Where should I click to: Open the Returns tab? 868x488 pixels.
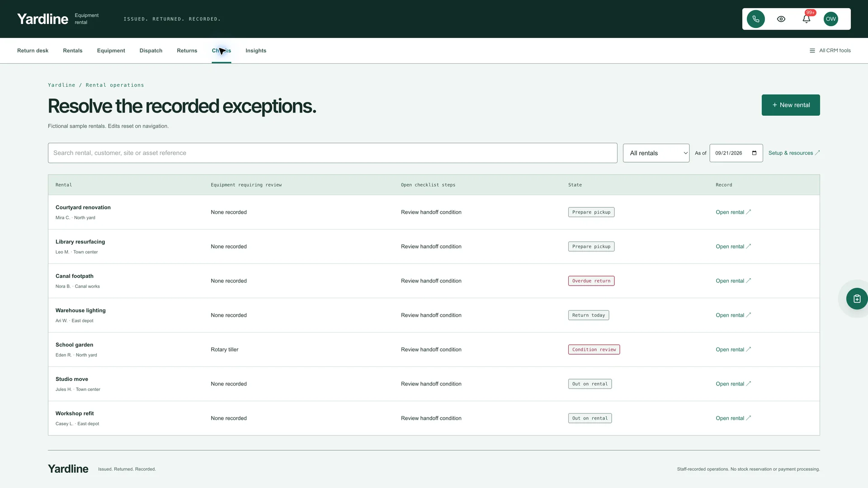pos(187,51)
